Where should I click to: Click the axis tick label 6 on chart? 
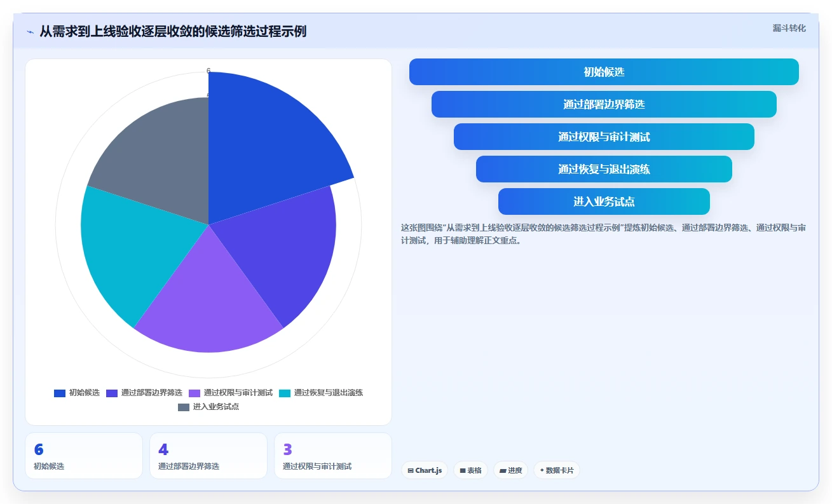[x=208, y=71]
